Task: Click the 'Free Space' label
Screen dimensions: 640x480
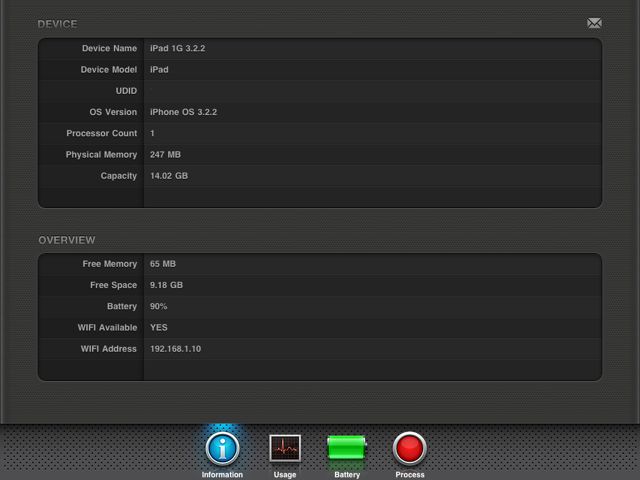Action: [x=113, y=285]
